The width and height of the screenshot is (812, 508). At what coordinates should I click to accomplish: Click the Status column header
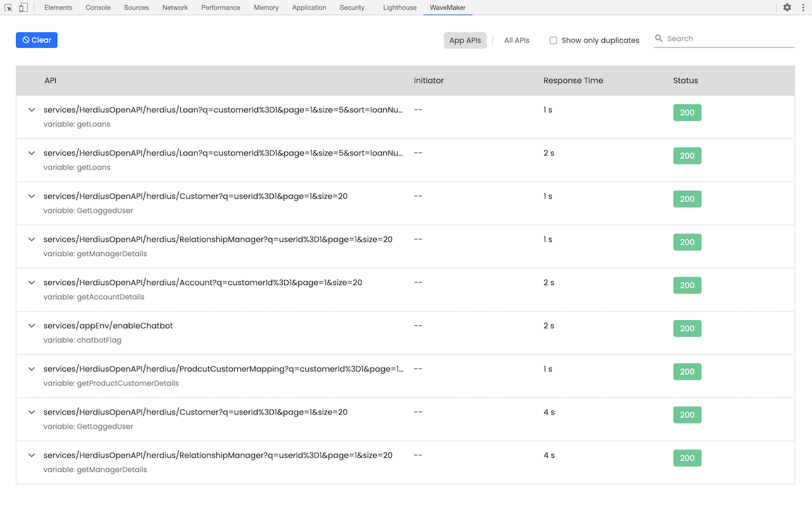click(686, 81)
